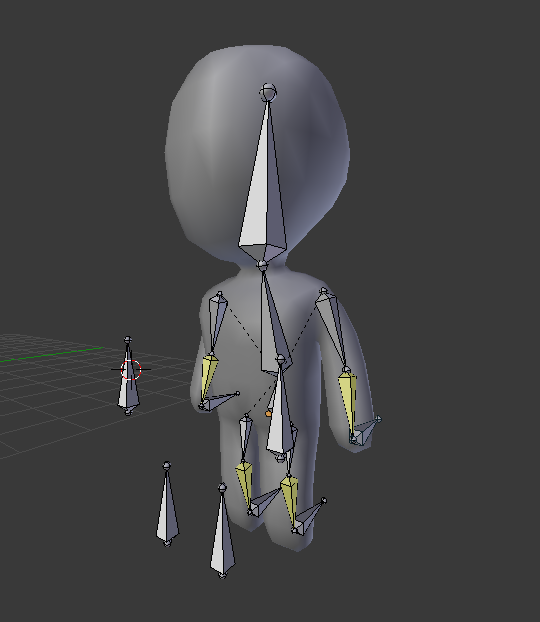
Task: Click the red-white 3D cursor ring
Action: [131, 370]
